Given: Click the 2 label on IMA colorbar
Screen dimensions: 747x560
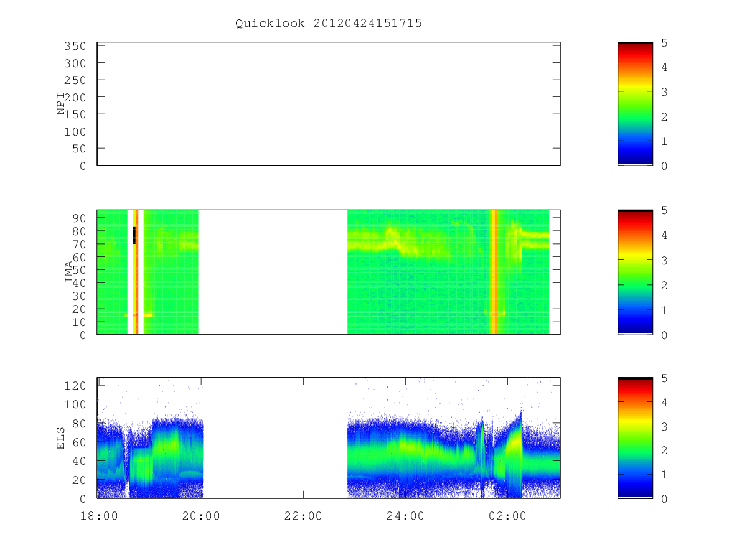Looking at the screenshot, I should [x=664, y=286].
